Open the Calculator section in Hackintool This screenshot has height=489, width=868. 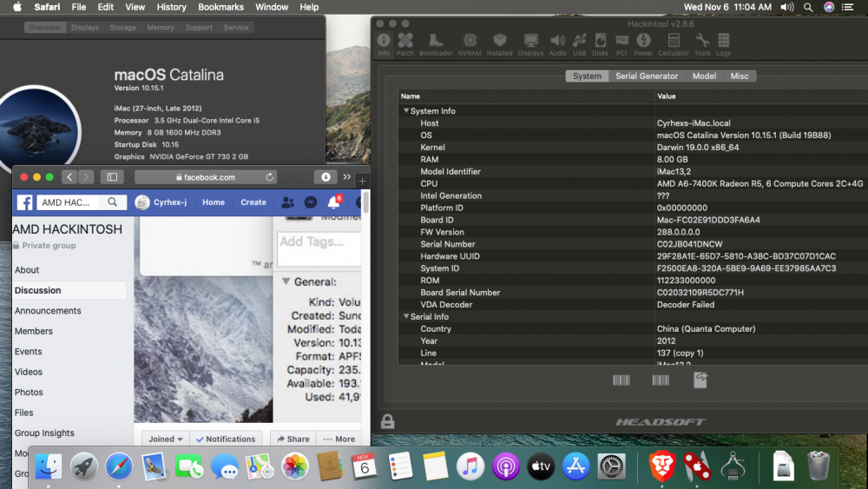coord(674,44)
